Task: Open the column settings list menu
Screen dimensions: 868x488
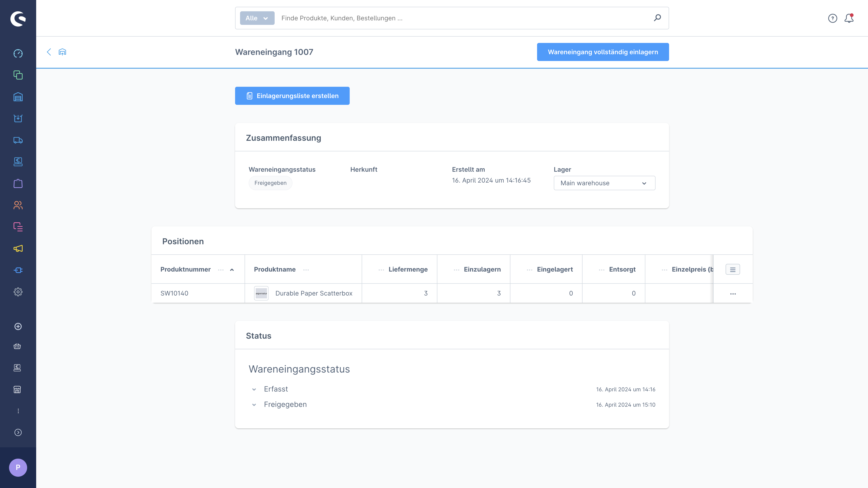Action: (733, 270)
